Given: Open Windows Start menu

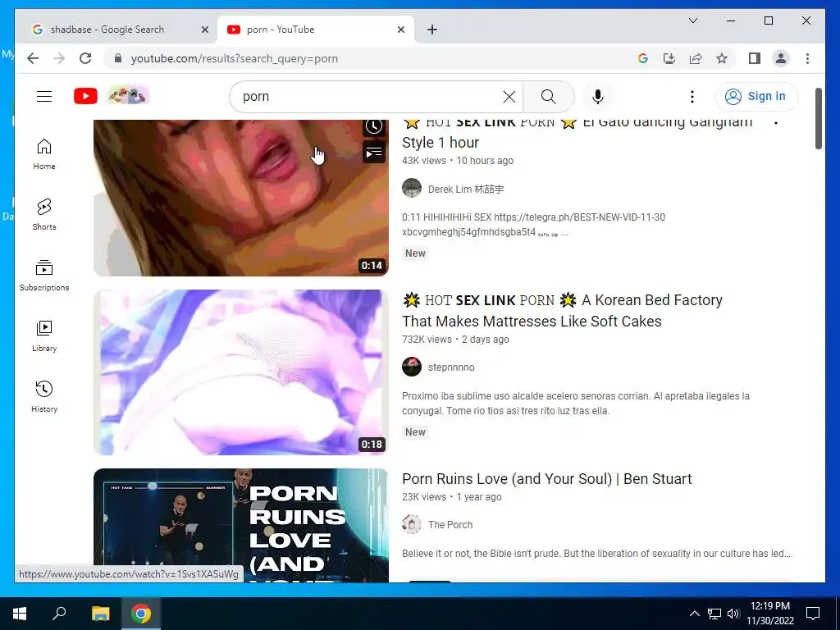Looking at the screenshot, I should pyautogui.click(x=20, y=614).
